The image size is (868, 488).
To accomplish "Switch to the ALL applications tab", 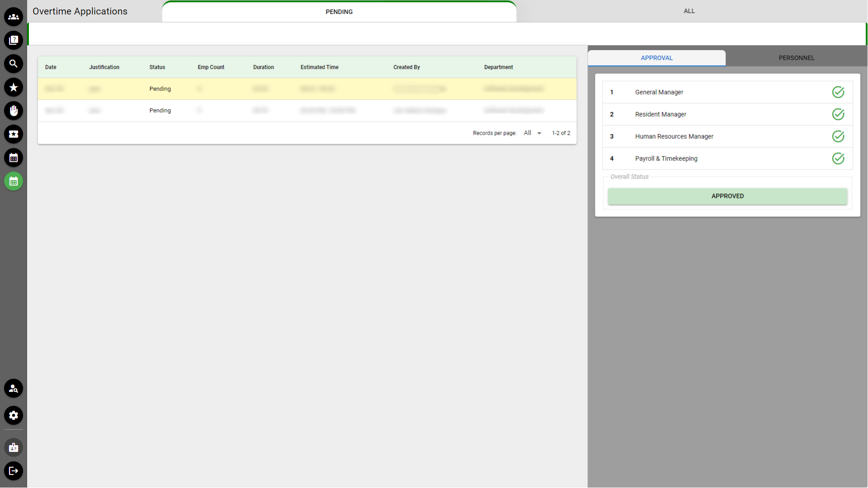I will (x=689, y=11).
